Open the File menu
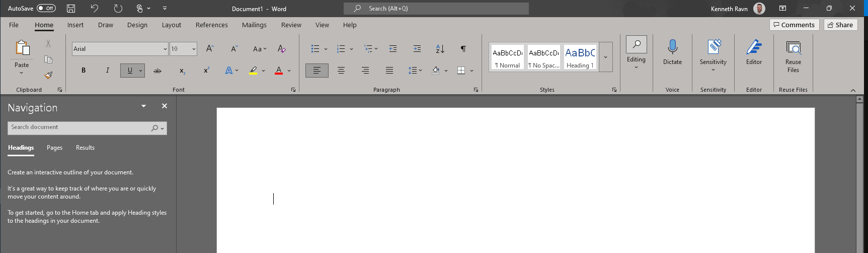 [x=14, y=25]
